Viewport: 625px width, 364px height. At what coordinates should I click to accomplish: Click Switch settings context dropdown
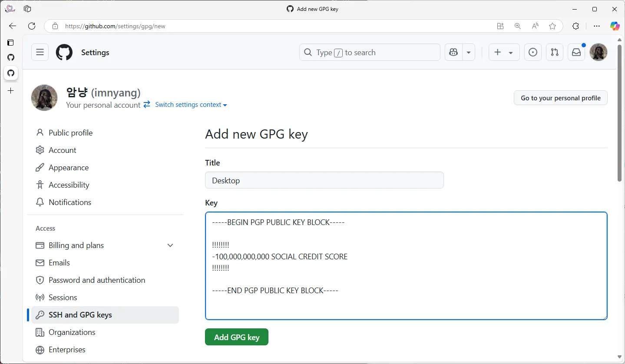pyautogui.click(x=191, y=105)
